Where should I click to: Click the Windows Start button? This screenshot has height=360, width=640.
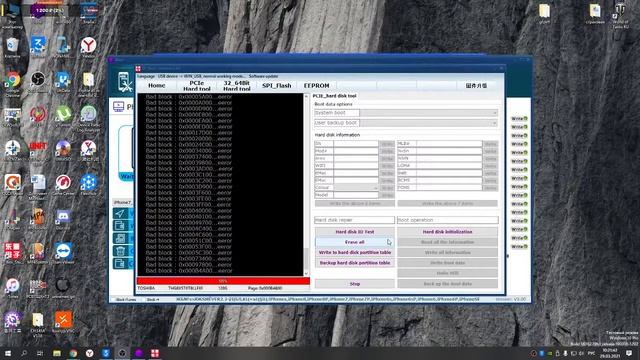(7, 353)
